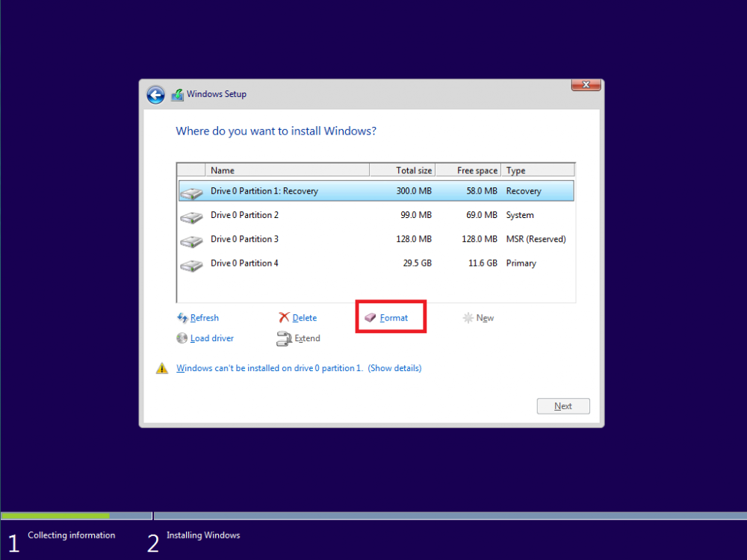747x560 pixels.
Task: Click the 128.0 MB total size cell
Action: click(414, 239)
